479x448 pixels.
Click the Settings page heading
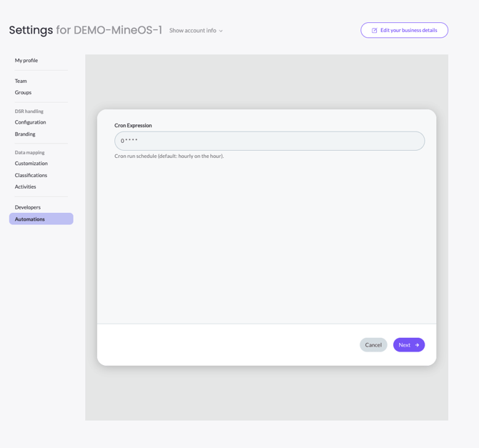31,30
